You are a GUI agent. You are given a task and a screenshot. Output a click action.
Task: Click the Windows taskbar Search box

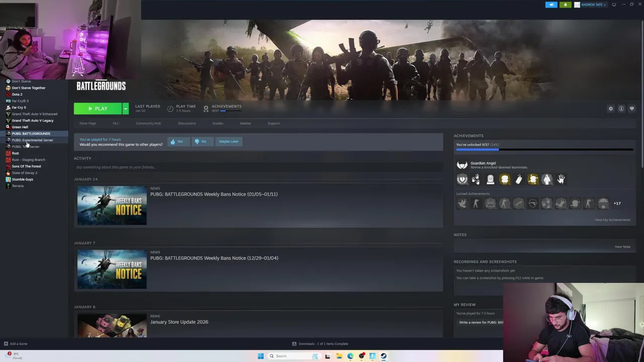click(293, 356)
